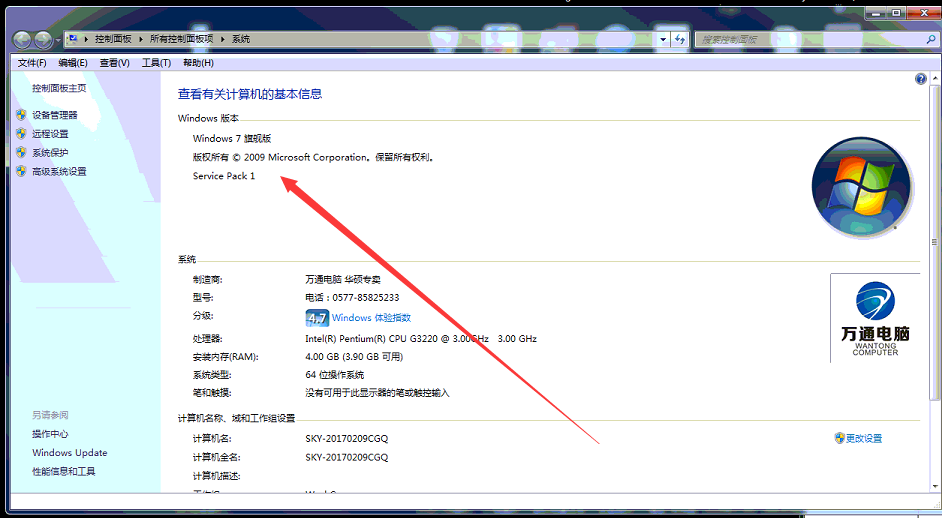Open 系统保护 from the sidebar
The width and height of the screenshot is (942, 518).
pyautogui.click(x=50, y=153)
